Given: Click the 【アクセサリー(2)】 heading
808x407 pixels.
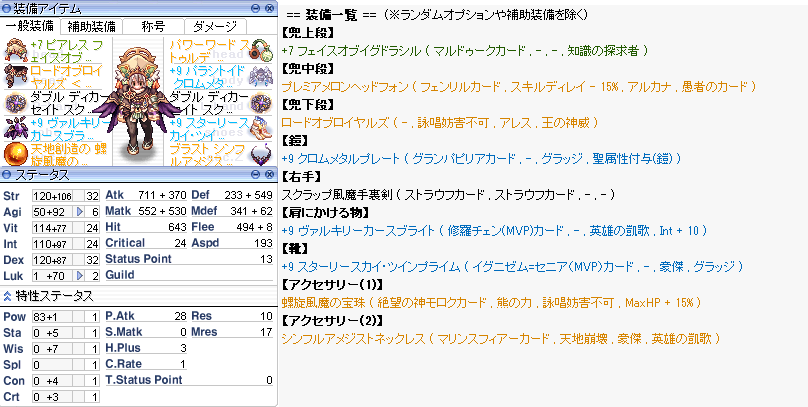Looking at the screenshot, I should 331,321.
